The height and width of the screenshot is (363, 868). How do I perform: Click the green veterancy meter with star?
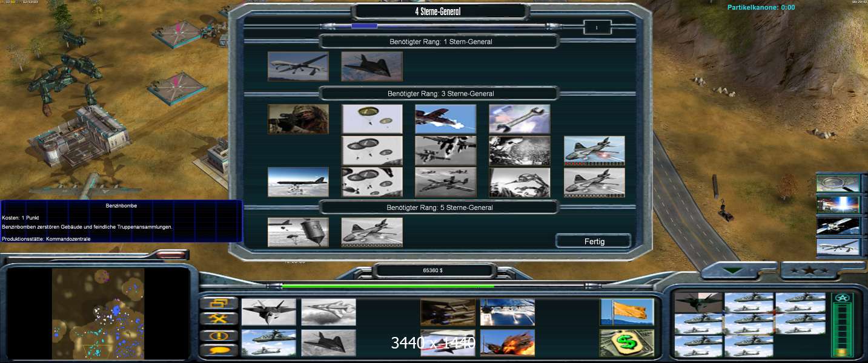[x=841, y=325]
